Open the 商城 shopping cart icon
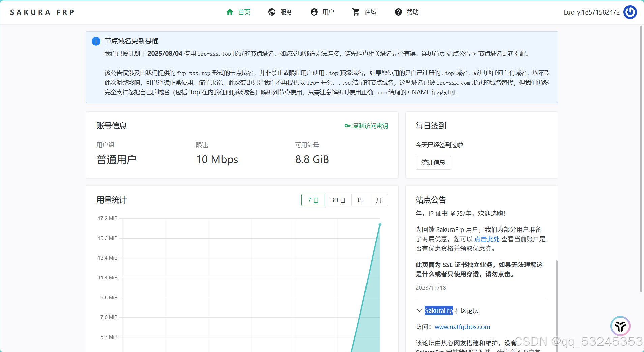This screenshot has height=352, width=644. pos(356,12)
